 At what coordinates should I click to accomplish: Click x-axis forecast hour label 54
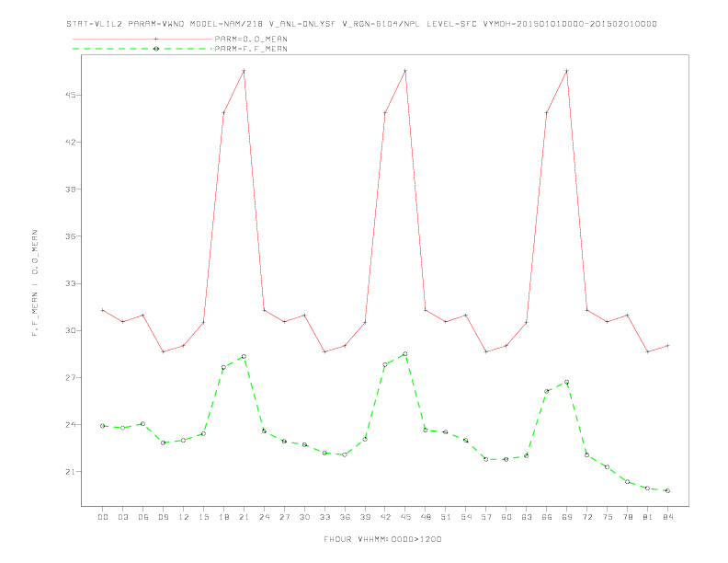pyautogui.click(x=466, y=517)
